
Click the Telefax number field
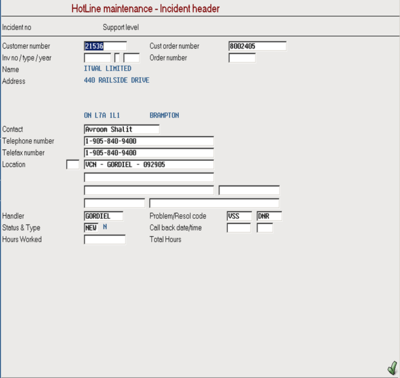[149, 153]
